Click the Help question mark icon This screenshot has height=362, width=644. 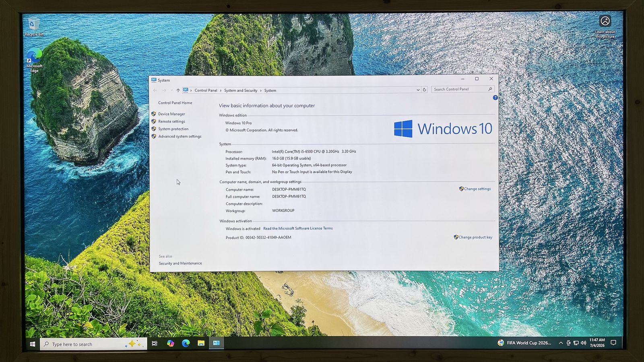(495, 98)
